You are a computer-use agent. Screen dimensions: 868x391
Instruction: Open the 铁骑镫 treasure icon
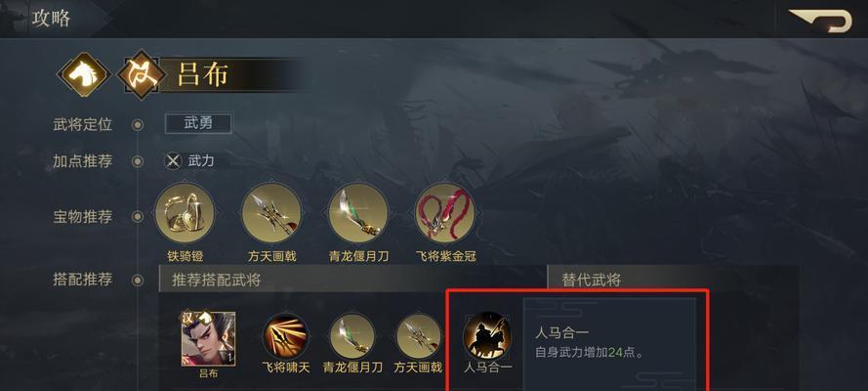[x=185, y=213]
